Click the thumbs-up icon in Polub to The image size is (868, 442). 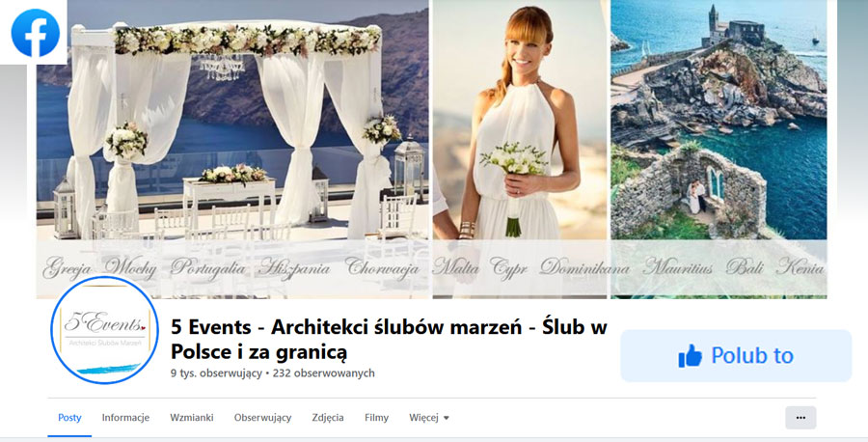(690, 355)
